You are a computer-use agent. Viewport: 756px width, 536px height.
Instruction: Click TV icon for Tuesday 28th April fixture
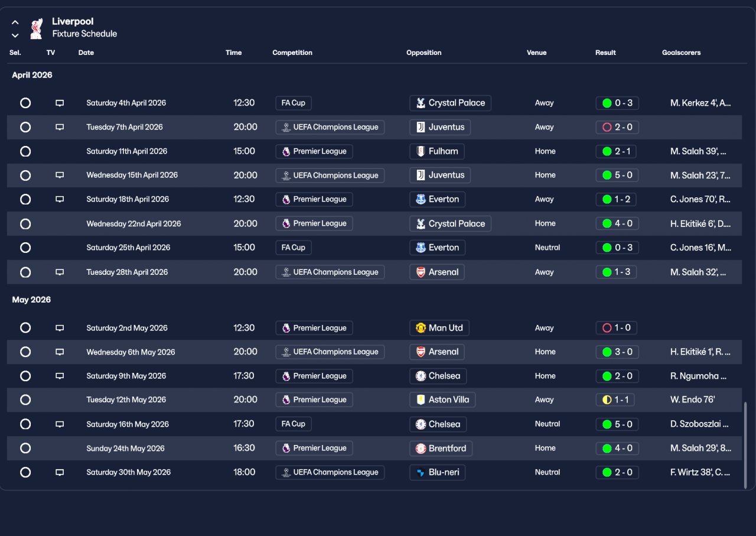coord(60,272)
